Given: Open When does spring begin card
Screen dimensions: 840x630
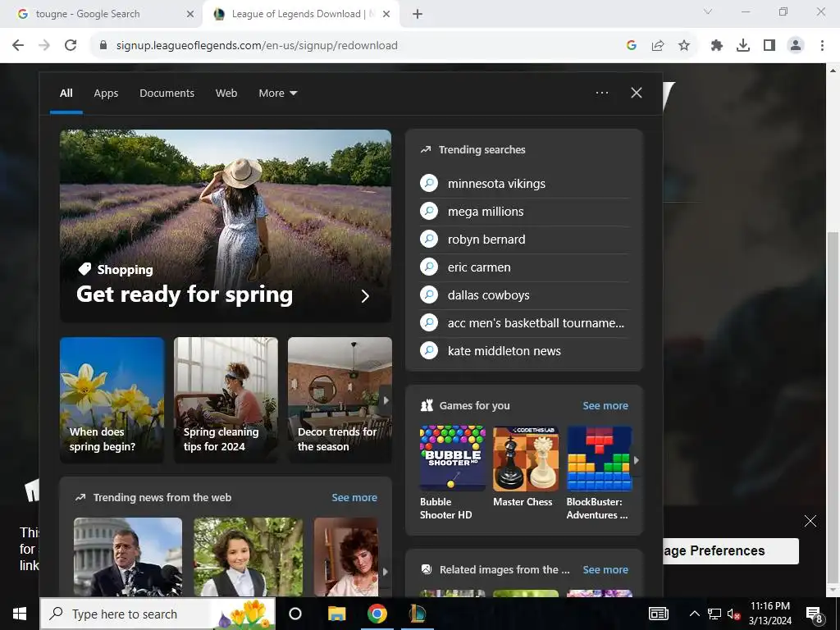Looking at the screenshot, I should [x=112, y=400].
